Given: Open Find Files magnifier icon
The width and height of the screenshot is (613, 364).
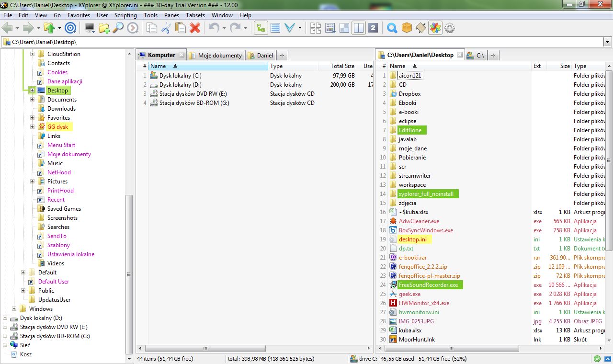Looking at the screenshot, I should (x=118, y=28).
